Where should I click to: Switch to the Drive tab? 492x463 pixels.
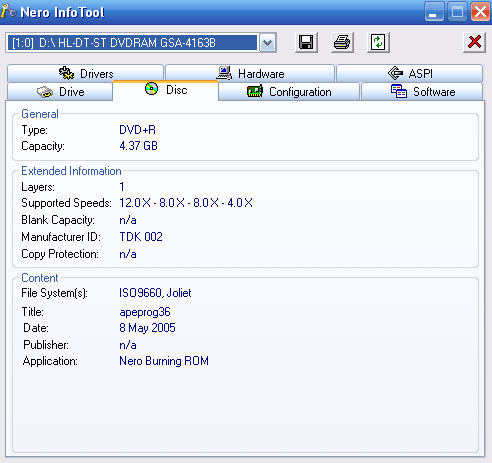(60, 92)
